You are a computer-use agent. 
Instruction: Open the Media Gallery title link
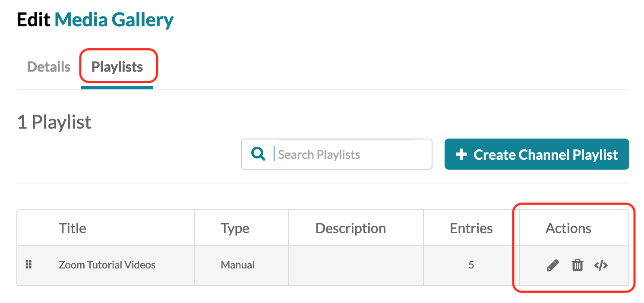point(114,20)
